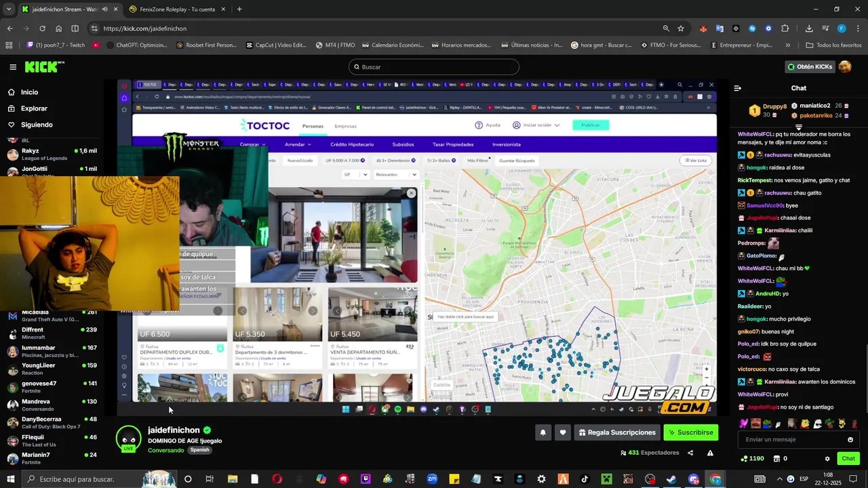Open genovese47 channel in sidebar
Image resolution: width=868 pixels, height=488 pixels.
[52, 386]
